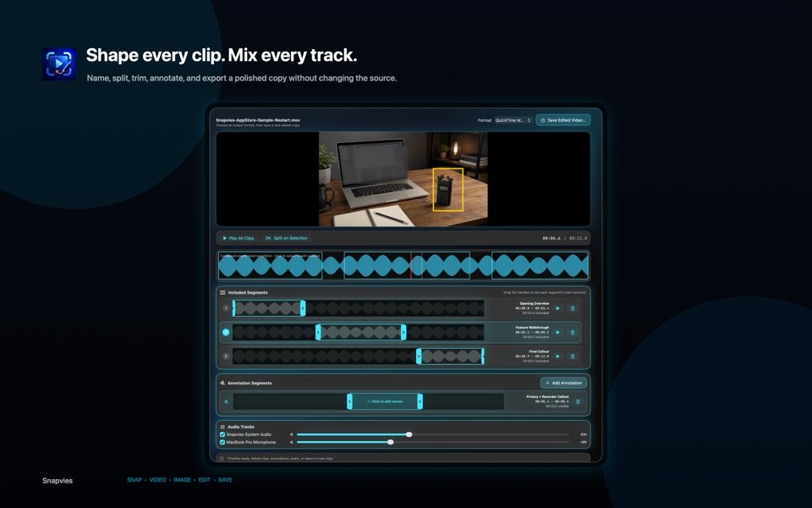
Task: Click the 00:06.6 current time readout
Action: (551, 239)
